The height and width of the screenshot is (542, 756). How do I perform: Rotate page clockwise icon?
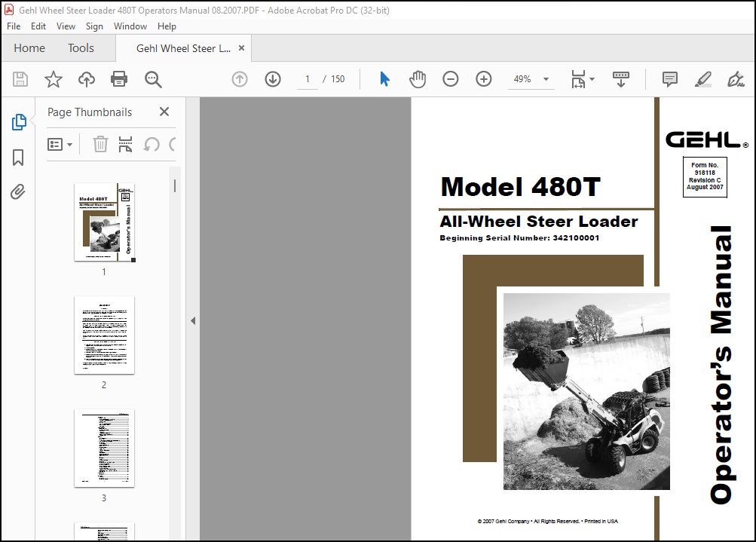(x=173, y=144)
